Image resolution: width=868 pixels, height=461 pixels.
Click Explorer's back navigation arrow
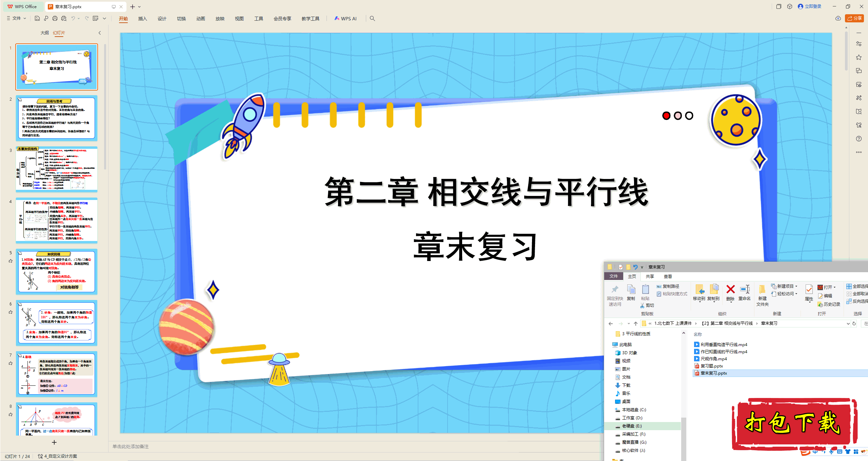pos(611,324)
